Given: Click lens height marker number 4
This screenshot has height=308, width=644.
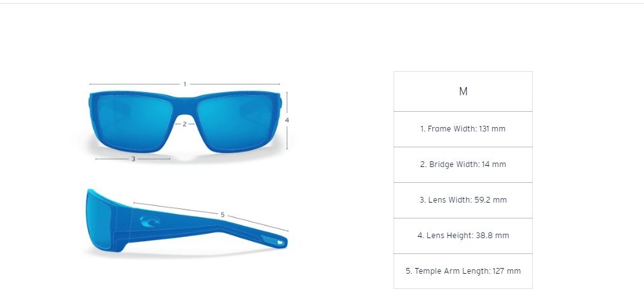Looking at the screenshot, I should (x=287, y=120).
